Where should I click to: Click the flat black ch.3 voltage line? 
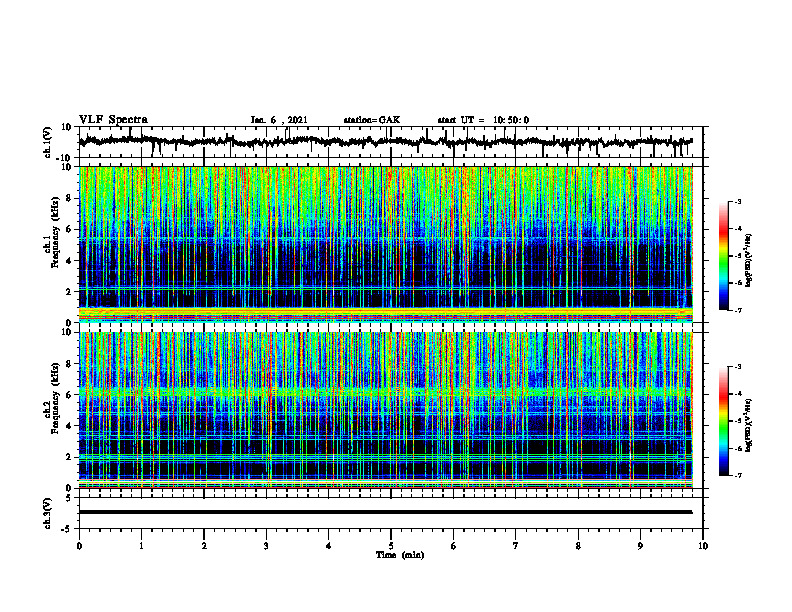(x=386, y=512)
